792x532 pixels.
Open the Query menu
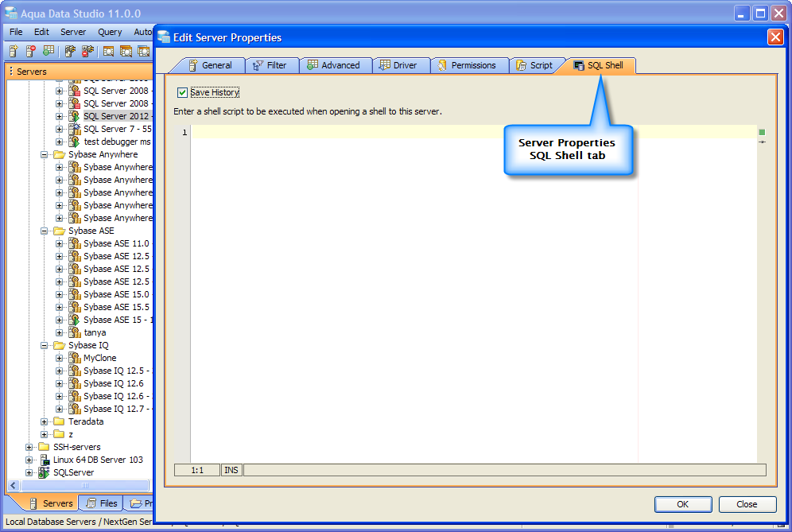click(x=110, y=32)
